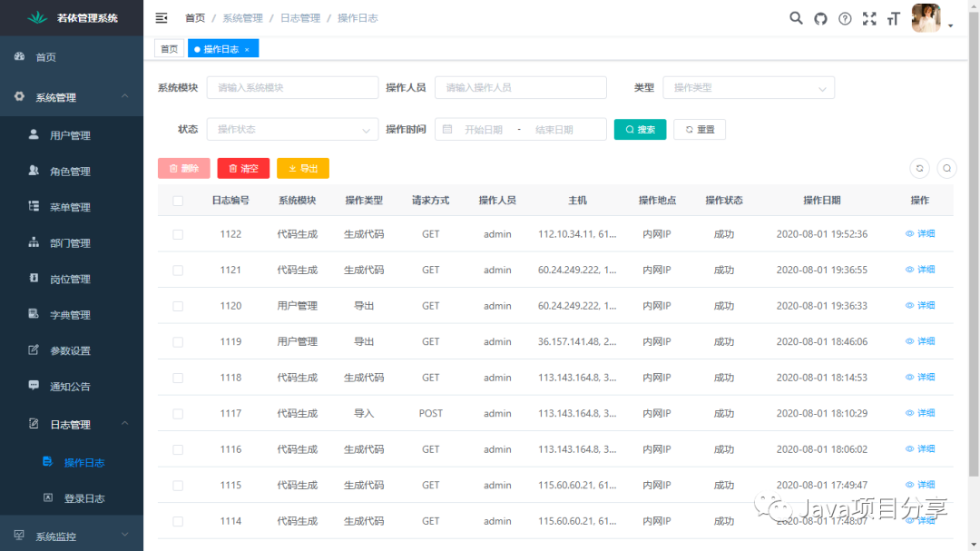Check the select-all header checkbox
The width and height of the screenshot is (980, 551).
coord(178,201)
